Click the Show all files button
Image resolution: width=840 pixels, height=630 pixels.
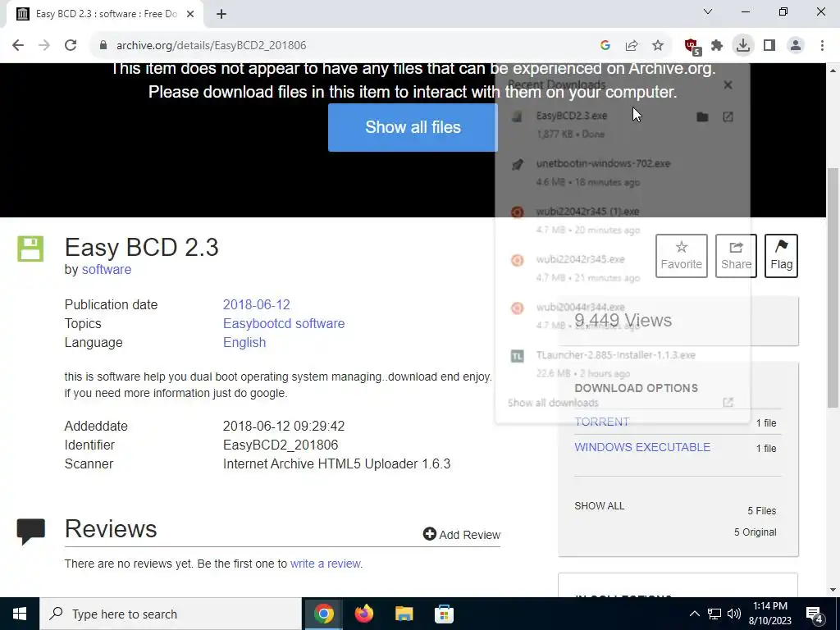[x=413, y=127]
